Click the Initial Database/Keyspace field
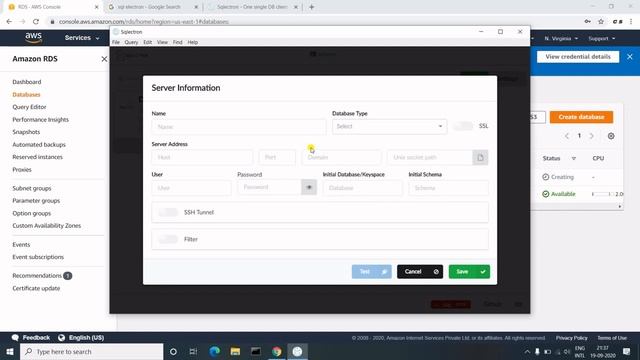This screenshot has width=640, height=360. pyautogui.click(x=362, y=188)
